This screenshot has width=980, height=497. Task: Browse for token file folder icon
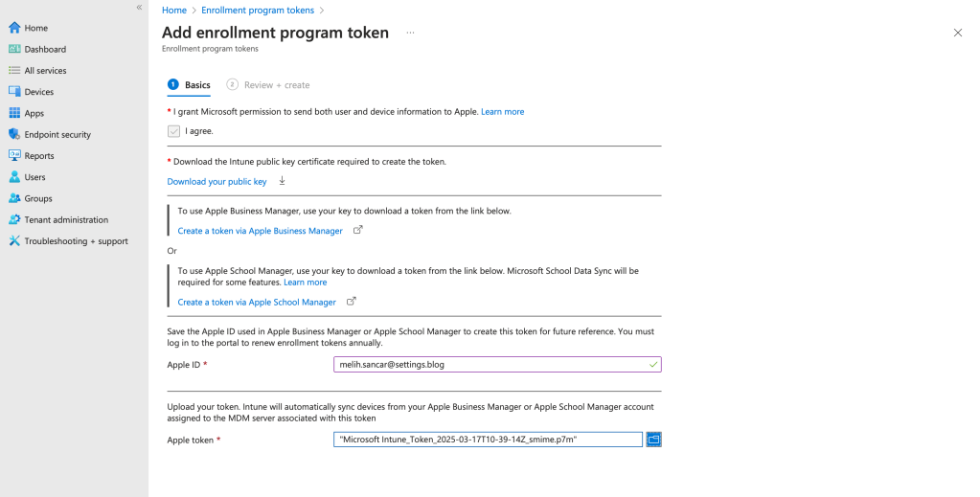tap(654, 440)
